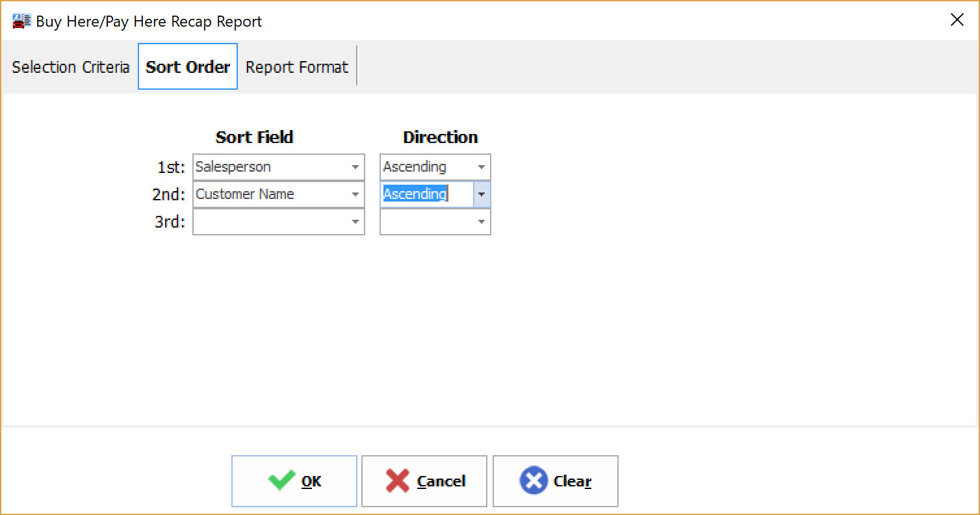980x515 pixels.
Task: Switch to the Report Format tab
Action: 297,67
